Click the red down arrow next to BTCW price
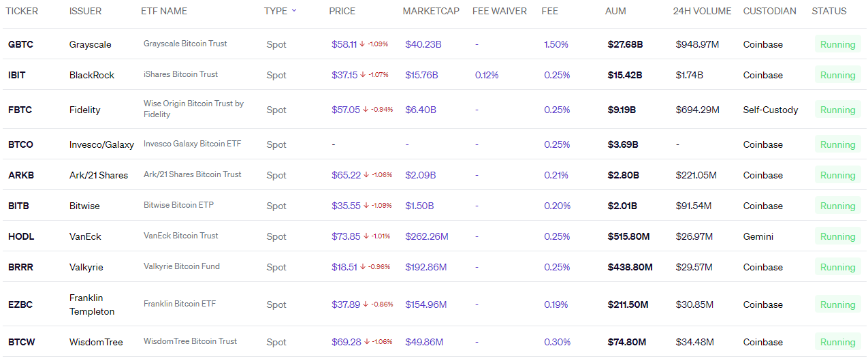The image size is (868, 361). click(x=366, y=342)
